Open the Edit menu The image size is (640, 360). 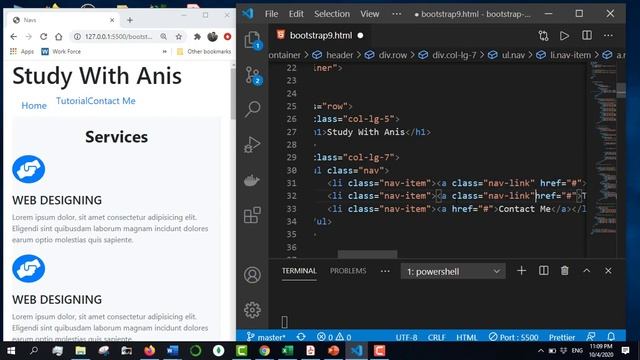point(296,14)
